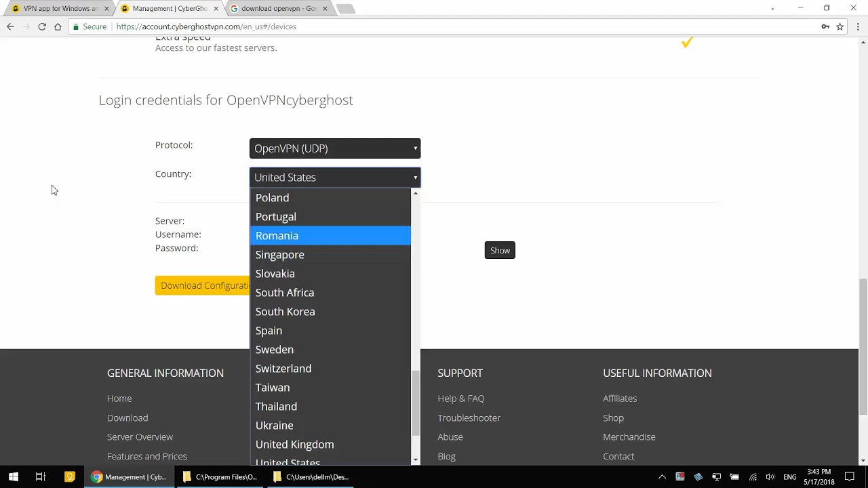Go back using browser back arrow
Screen dimensions: 868x488
tap(10, 26)
